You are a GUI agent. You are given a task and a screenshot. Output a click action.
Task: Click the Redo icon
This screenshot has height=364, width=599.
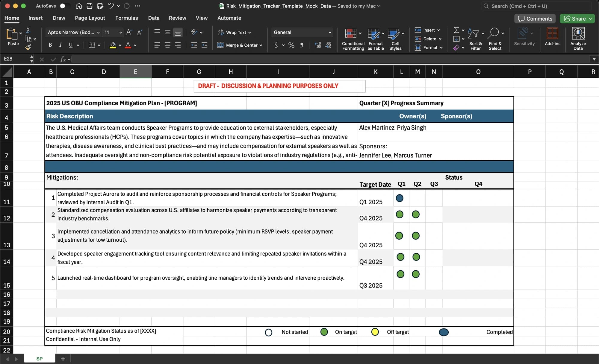tap(127, 6)
